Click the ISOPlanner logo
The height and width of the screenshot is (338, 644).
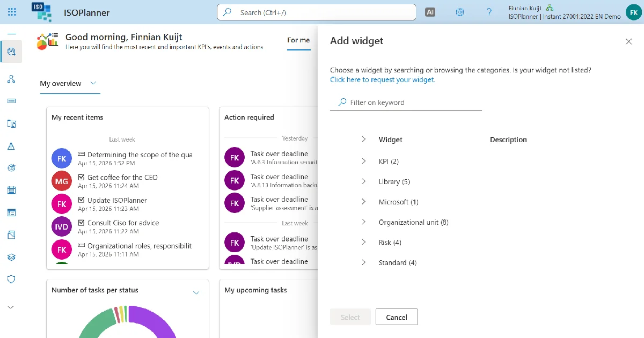pyautogui.click(x=42, y=12)
